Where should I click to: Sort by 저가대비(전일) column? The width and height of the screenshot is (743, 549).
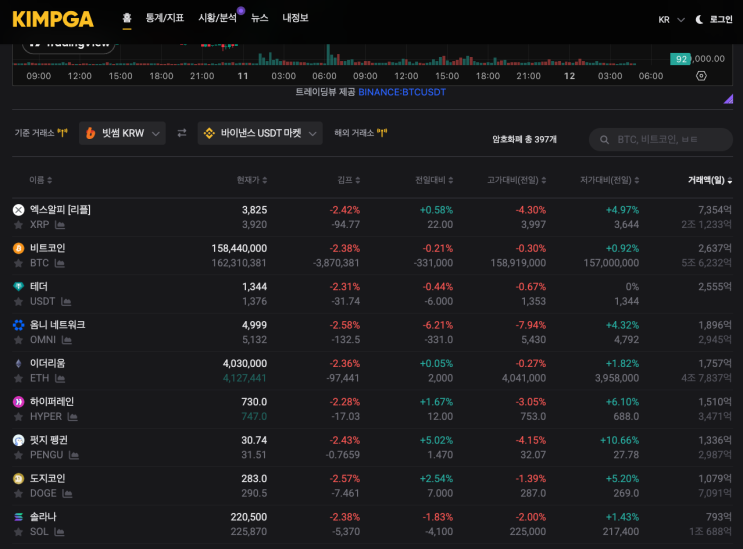[609, 180]
